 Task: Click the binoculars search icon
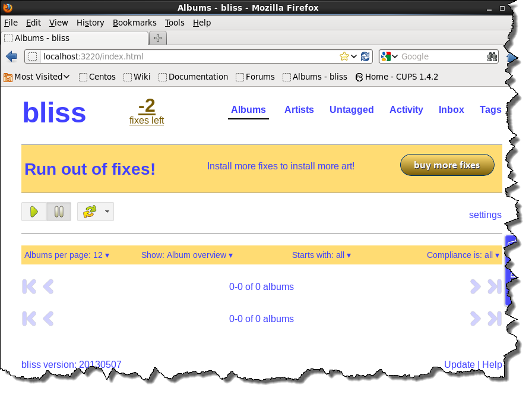[x=492, y=56]
